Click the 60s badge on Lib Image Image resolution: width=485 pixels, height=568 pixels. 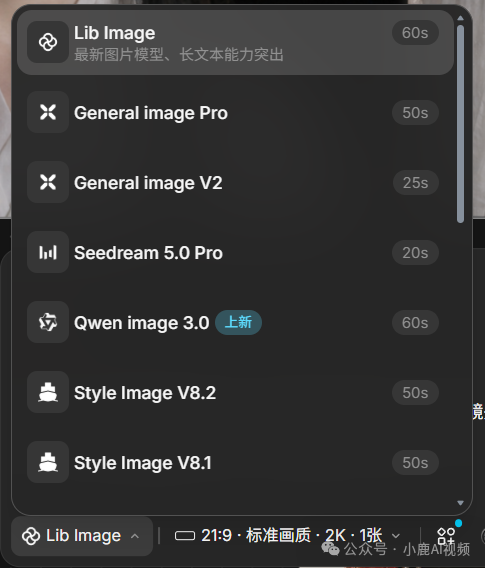coord(415,33)
